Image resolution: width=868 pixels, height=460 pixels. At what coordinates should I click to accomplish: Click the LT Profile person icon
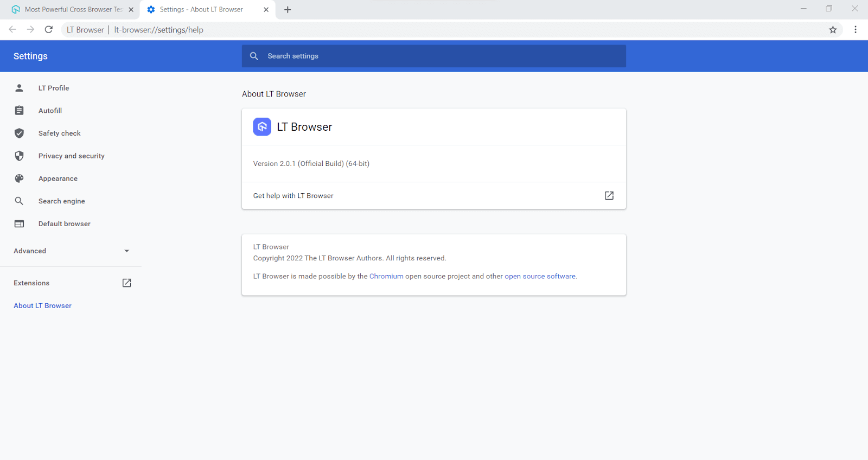click(19, 88)
